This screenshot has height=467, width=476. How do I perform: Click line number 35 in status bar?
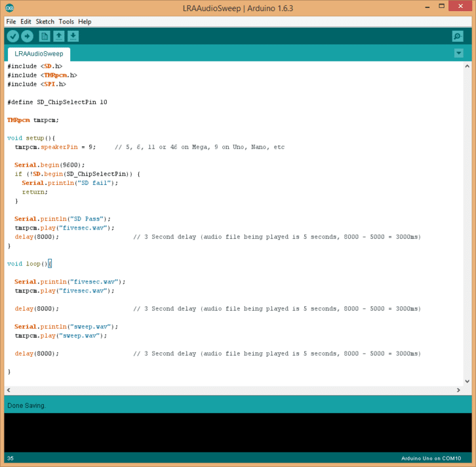click(10, 458)
